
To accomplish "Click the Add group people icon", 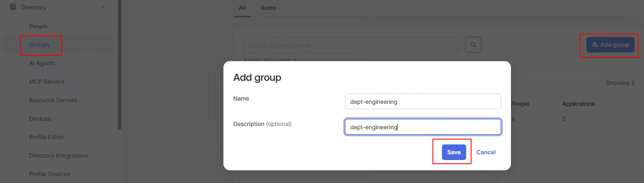I will coord(595,45).
